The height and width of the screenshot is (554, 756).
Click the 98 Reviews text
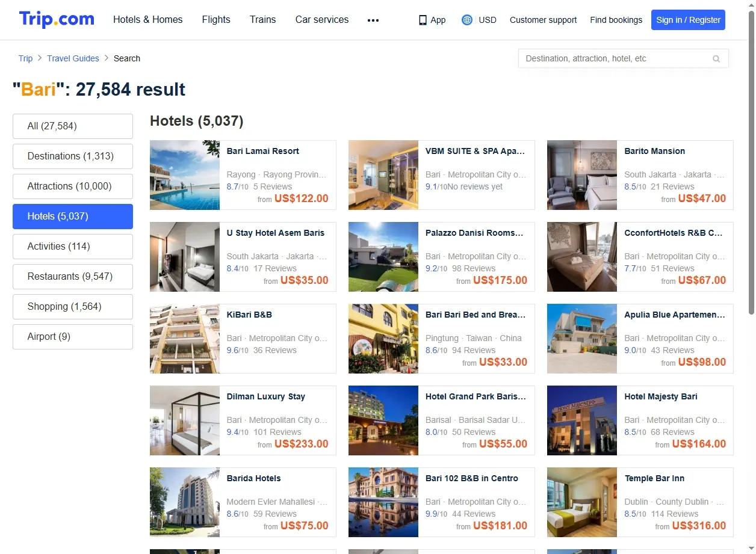(x=474, y=268)
